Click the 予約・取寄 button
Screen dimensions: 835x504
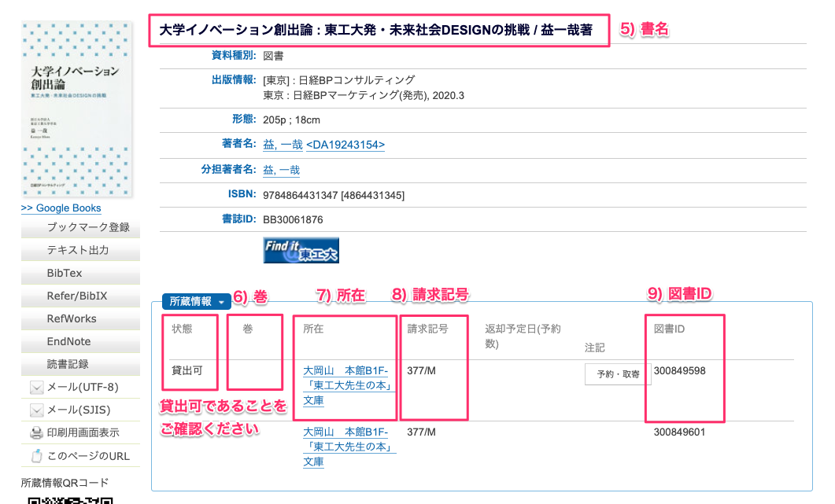click(x=618, y=374)
